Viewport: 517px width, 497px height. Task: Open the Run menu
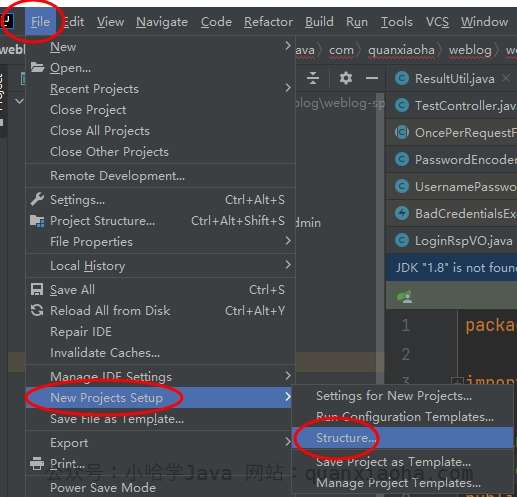(x=357, y=22)
